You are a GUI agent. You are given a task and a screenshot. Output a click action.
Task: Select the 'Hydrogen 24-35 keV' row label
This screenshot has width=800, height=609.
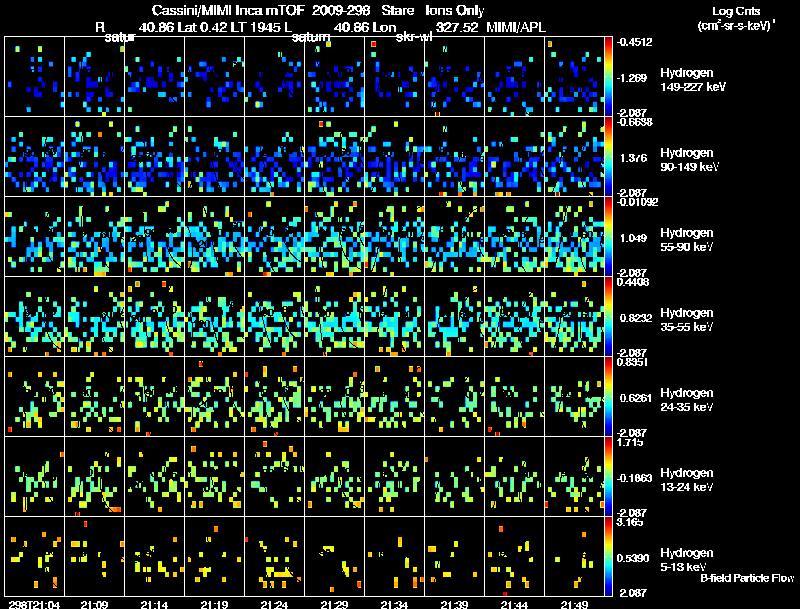(687, 400)
